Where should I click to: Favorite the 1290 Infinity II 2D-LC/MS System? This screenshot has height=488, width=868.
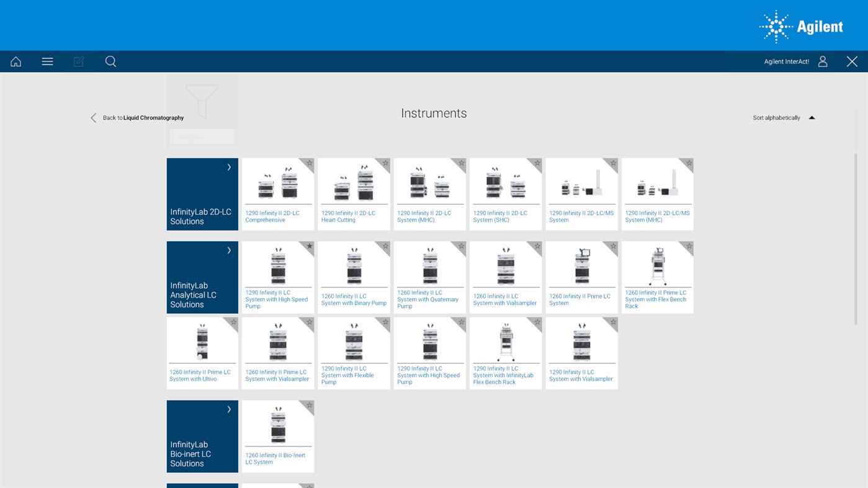point(613,164)
